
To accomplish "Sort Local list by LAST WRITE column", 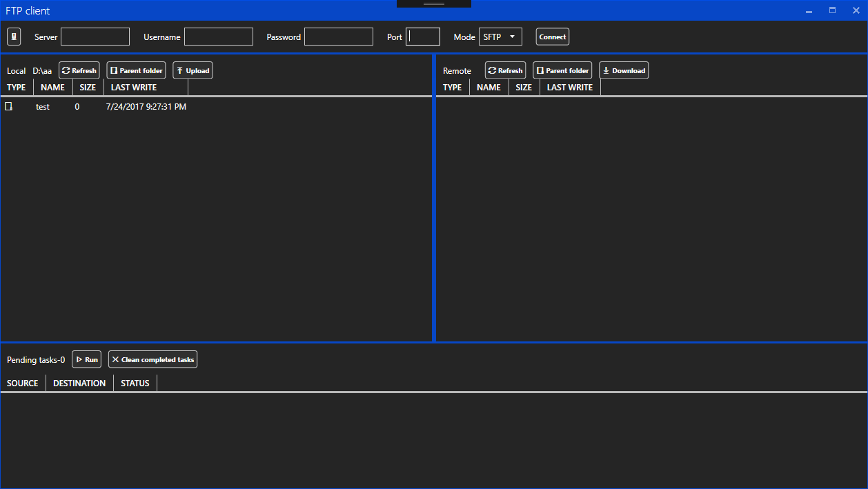I will 146,88.
